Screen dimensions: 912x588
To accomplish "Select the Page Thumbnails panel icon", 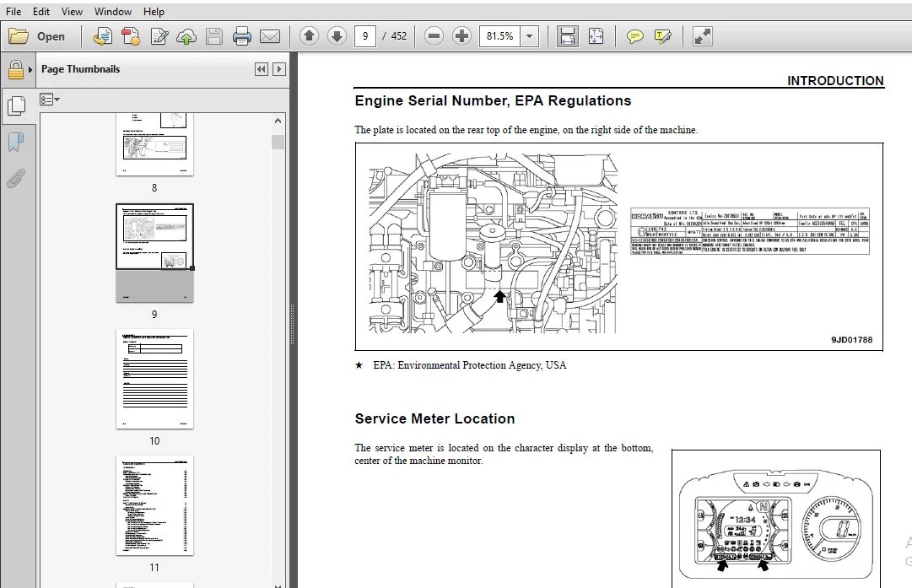I will click(x=17, y=105).
